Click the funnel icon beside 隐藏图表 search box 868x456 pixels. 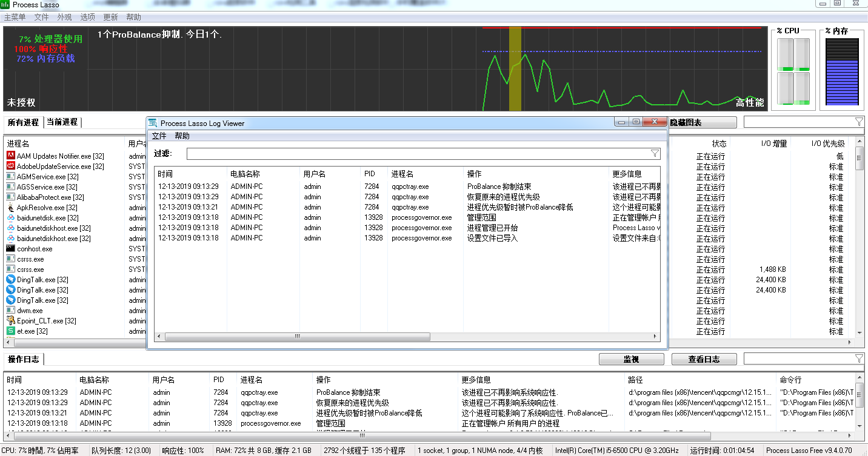click(x=859, y=122)
